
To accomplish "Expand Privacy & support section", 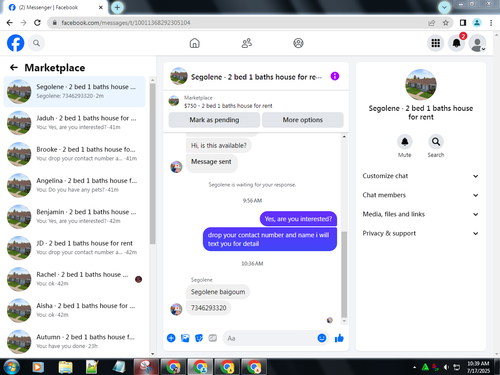I will (420, 233).
